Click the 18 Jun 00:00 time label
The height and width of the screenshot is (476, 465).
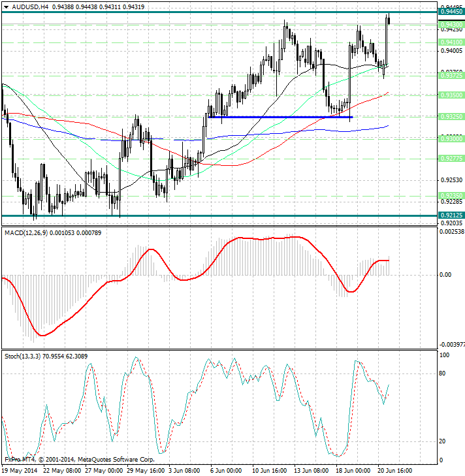pyautogui.click(x=353, y=471)
